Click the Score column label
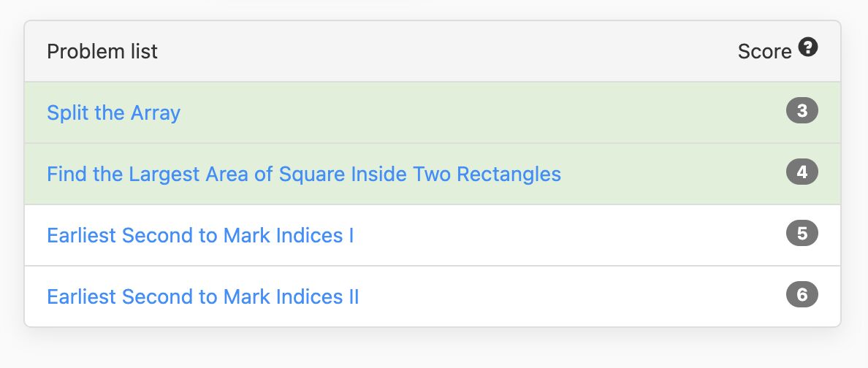 764,51
